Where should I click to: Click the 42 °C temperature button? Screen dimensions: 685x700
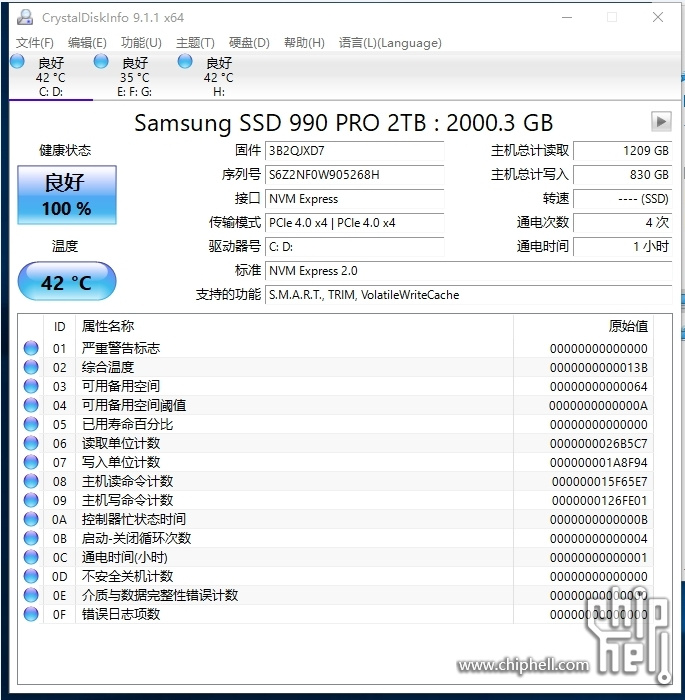point(67,282)
